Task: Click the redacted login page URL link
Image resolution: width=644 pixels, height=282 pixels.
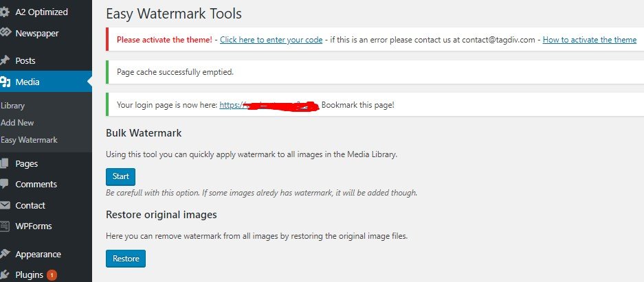Action: [x=268, y=105]
